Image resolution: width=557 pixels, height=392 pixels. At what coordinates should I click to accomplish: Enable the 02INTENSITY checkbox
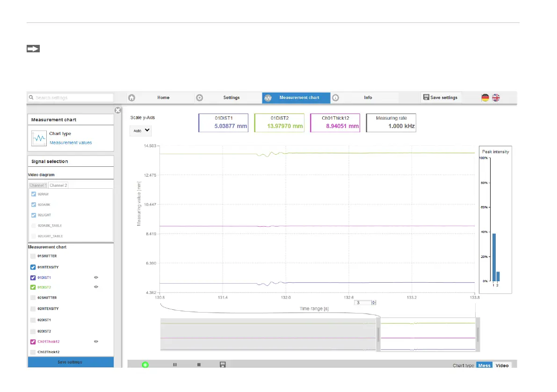33,309
